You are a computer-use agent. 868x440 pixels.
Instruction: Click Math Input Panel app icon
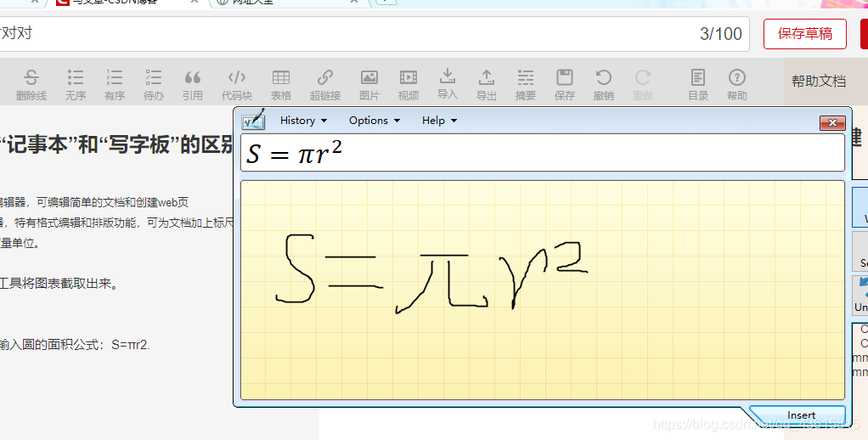click(x=254, y=120)
